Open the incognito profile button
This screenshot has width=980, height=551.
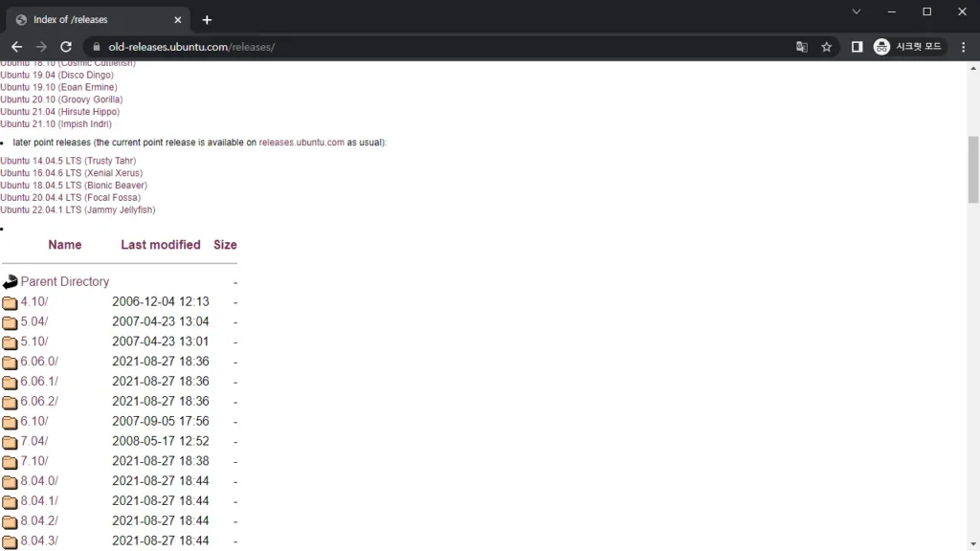[907, 47]
